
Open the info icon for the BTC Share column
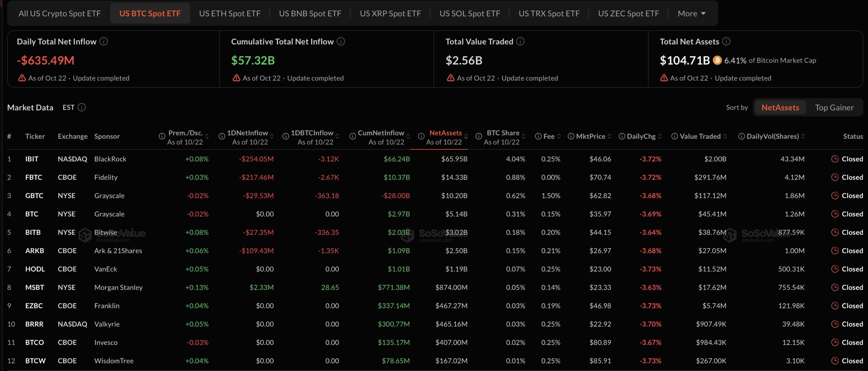[x=479, y=136]
